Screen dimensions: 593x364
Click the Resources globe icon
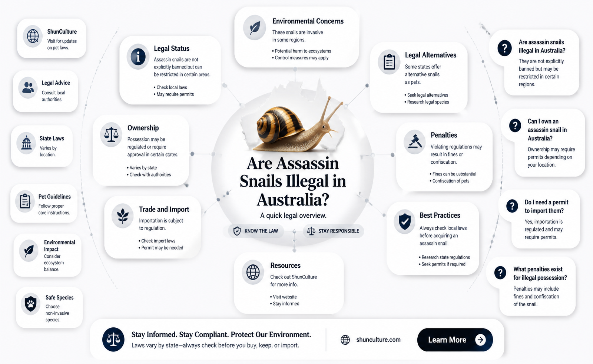253,272
